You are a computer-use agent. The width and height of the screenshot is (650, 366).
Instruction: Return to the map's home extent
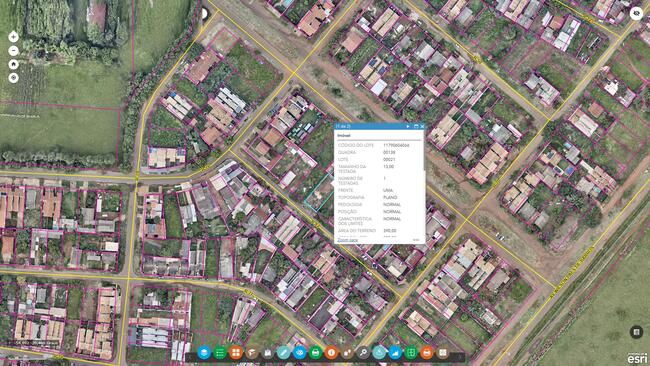click(x=13, y=64)
